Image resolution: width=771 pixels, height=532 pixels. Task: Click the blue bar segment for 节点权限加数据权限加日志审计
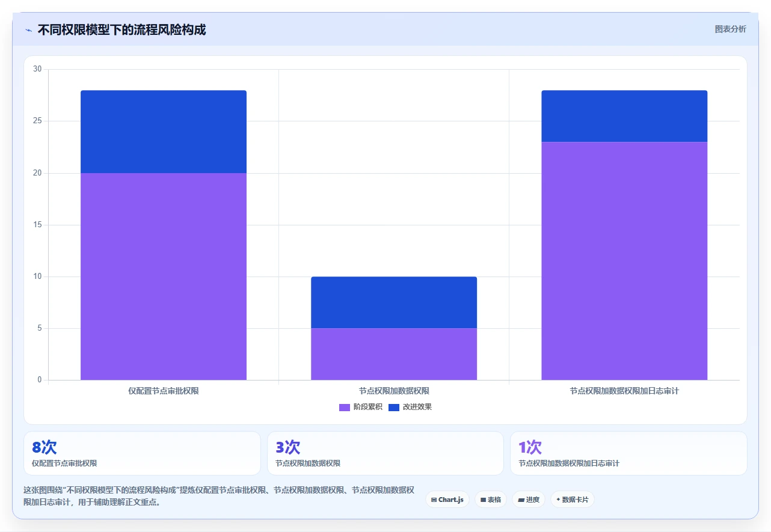624,116
